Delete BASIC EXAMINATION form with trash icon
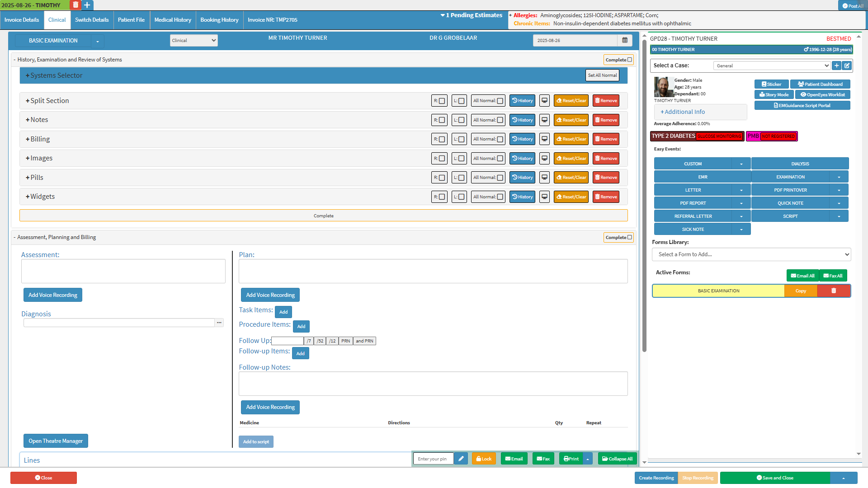Screen dimensions: 868x488 pyautogui.click(x=834, y=291)
